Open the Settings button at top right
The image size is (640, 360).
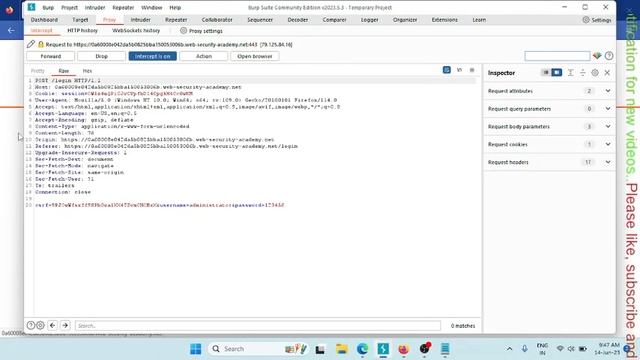(597, 20)
